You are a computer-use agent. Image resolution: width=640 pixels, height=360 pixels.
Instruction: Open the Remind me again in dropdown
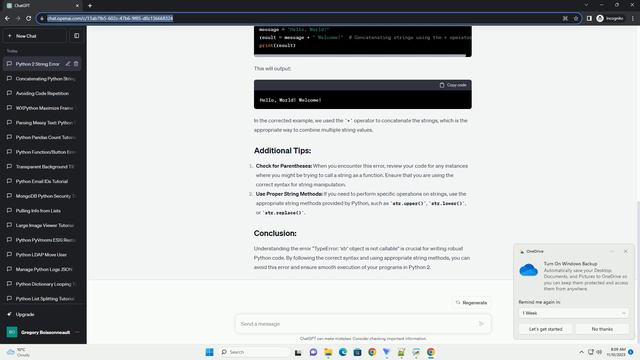[573, 313]
